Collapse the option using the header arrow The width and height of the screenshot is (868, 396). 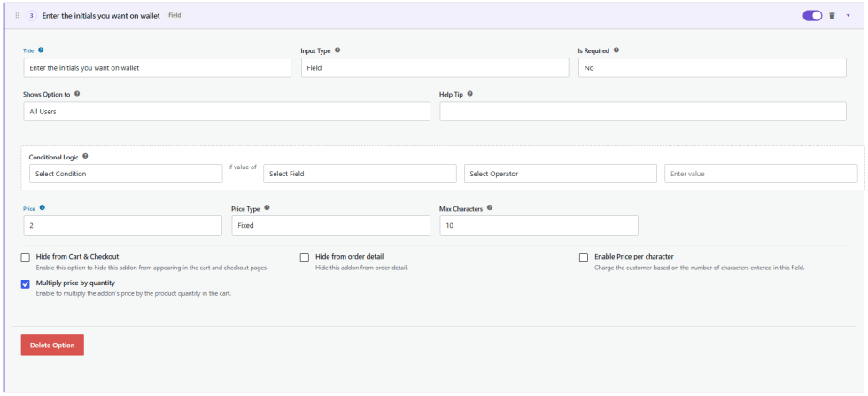pyautogui.click(x=848, y=16)
